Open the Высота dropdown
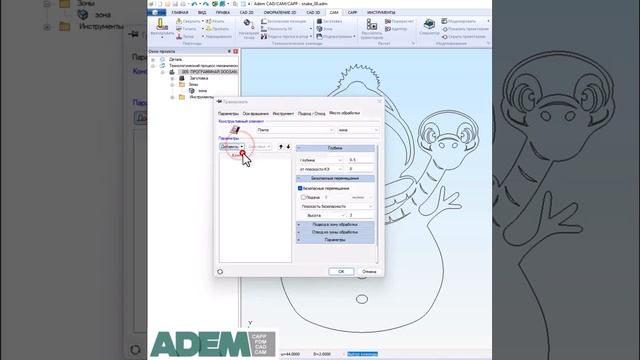The width and height of the screenshot is (640, 360). point(325,215)
